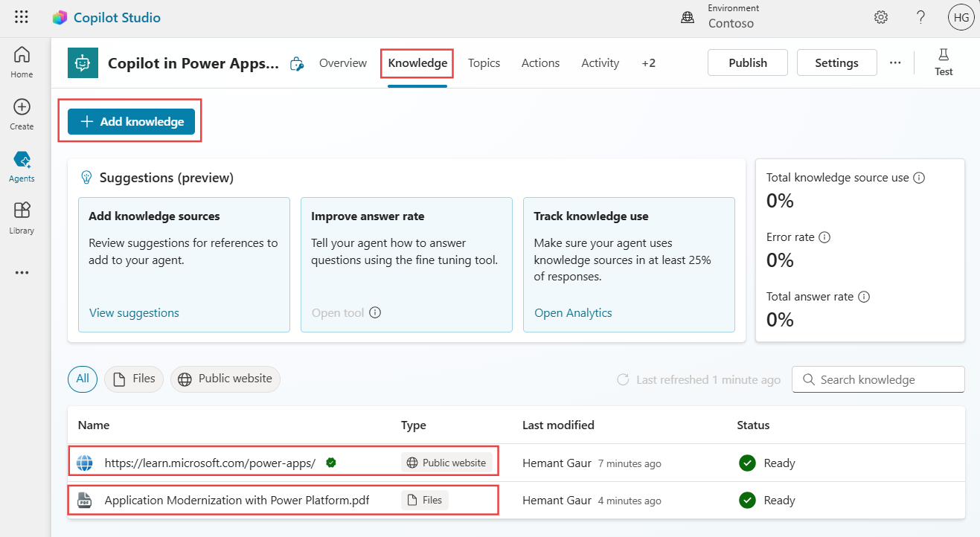Switch to the Overview tab

343,63
